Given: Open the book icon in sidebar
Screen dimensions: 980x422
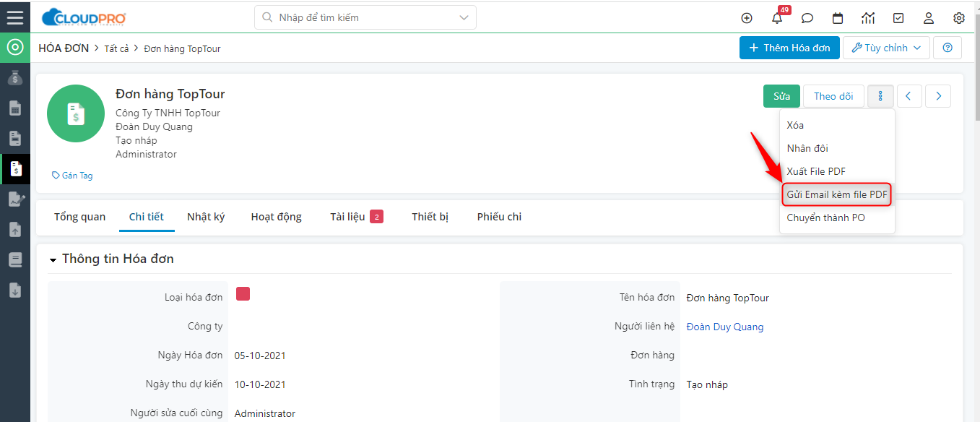Looking at the screenshot, I should point(15,260).
